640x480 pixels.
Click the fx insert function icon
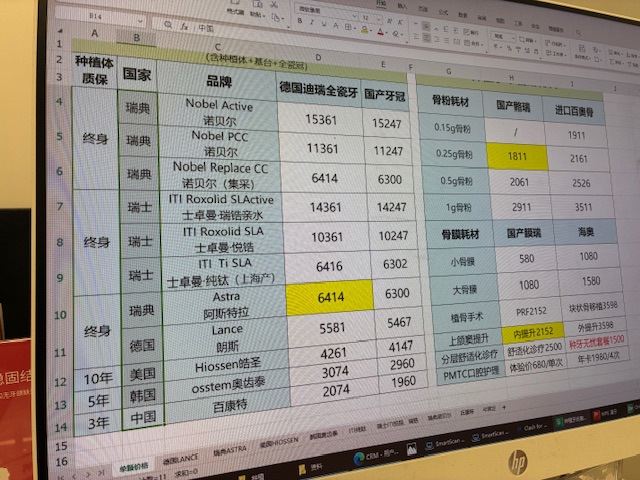click(x=184, y=26)
